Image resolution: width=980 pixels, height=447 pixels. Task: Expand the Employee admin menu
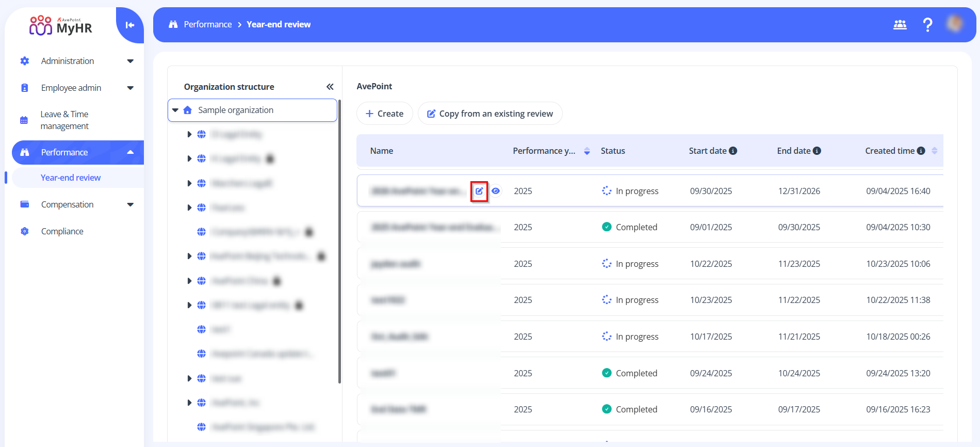pyautogui.click(x=130, y=88)
